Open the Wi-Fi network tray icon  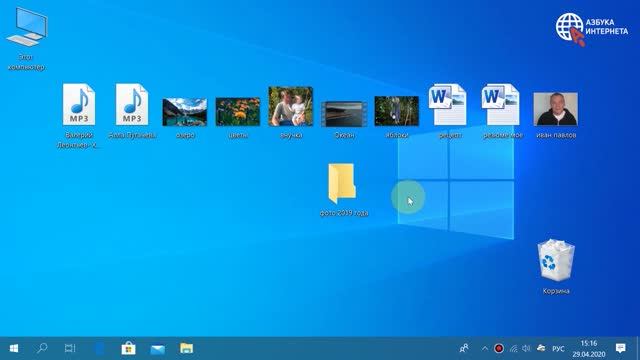(513, 349)
